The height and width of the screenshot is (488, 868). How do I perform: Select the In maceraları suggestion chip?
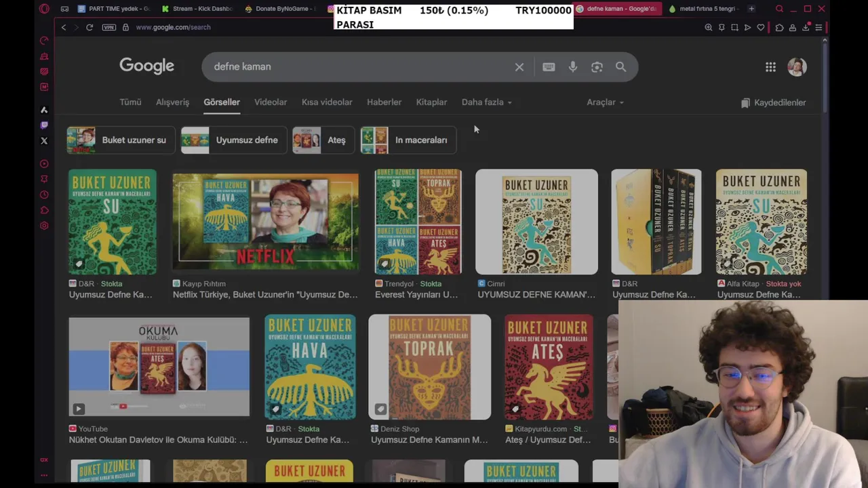[x=408, y=140]
